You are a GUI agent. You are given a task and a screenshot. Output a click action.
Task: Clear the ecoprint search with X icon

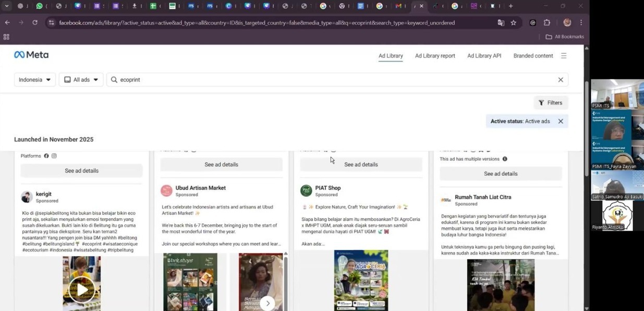tap(561, 80)
